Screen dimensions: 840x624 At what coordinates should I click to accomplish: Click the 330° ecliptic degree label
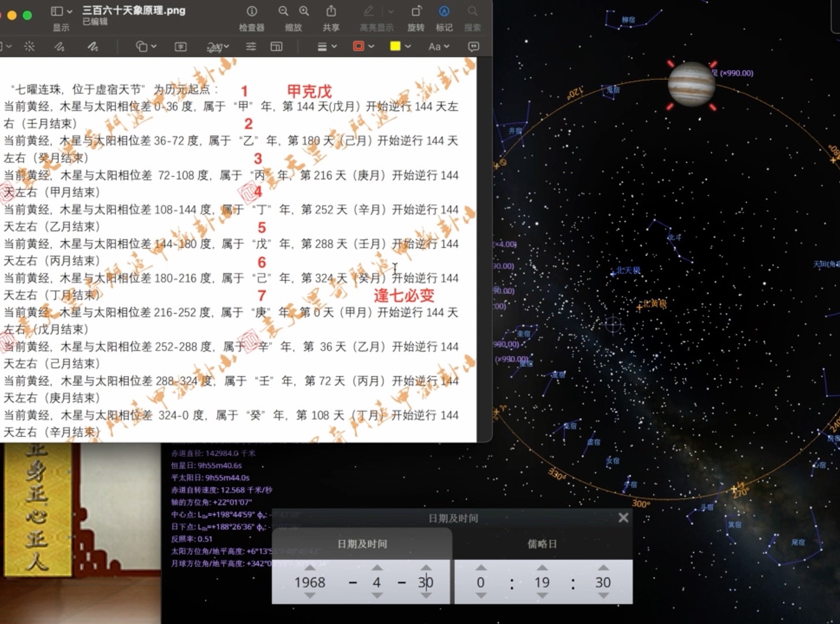(x=557, y=474)
